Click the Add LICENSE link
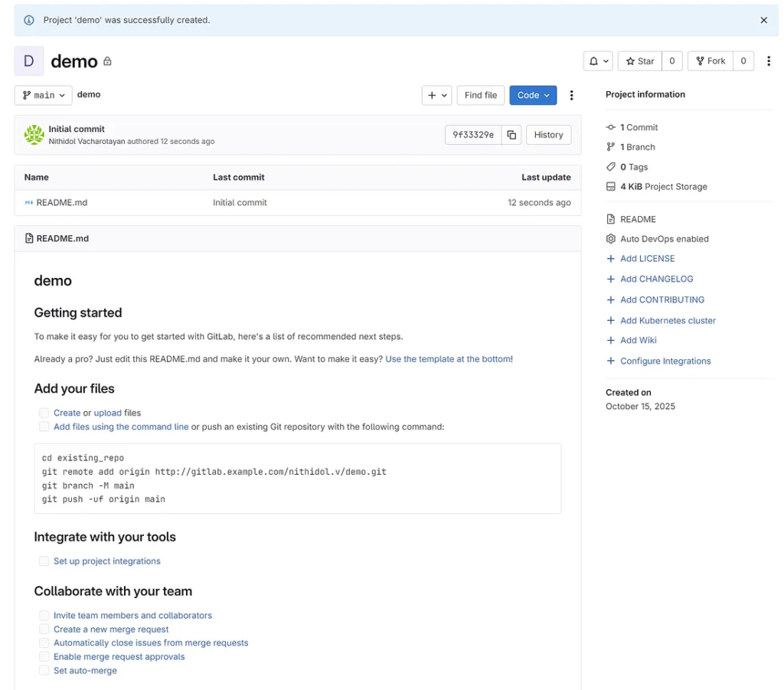 647,259
